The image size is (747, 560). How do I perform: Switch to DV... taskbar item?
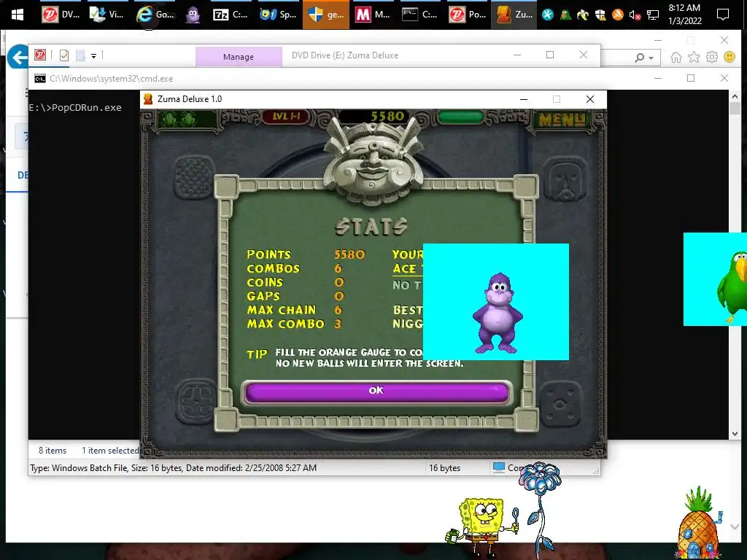click(x=61, y=15)
